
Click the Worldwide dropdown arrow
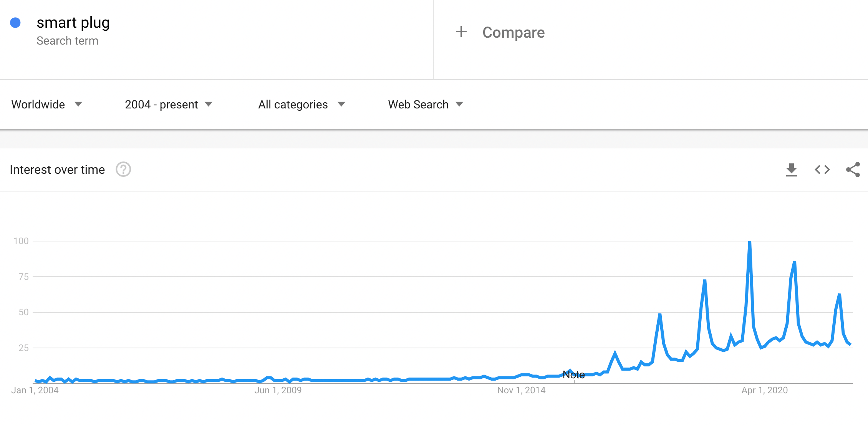78,104
